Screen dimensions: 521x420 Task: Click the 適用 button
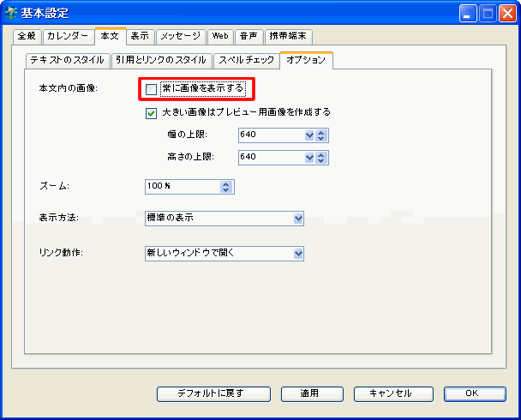coord(309,393)
